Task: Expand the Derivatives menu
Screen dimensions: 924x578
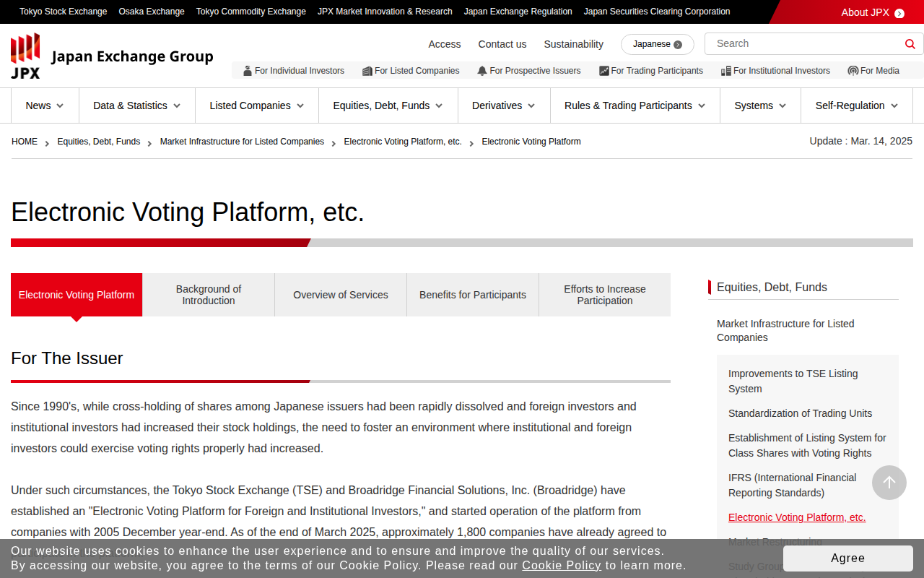Action: (x=504, y=105)
